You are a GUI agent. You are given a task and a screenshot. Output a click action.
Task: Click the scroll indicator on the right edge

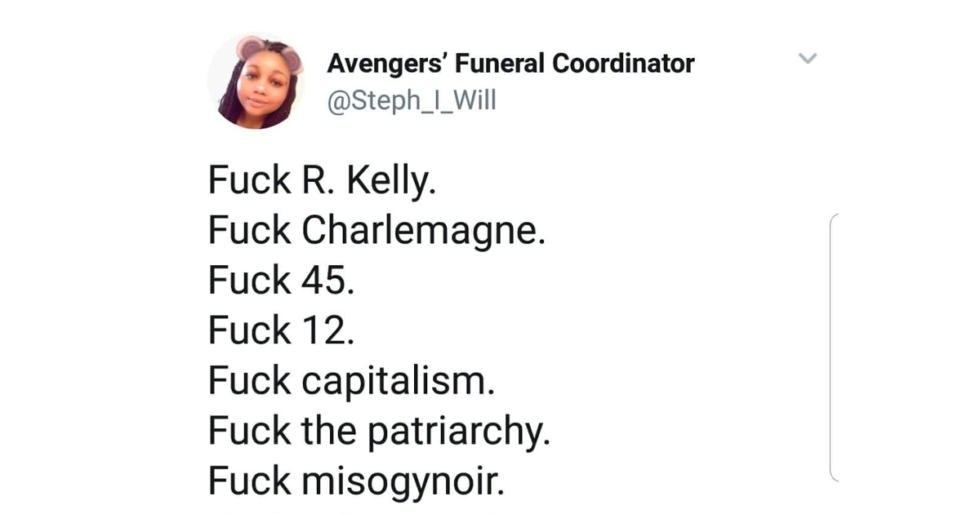[834, 347]
